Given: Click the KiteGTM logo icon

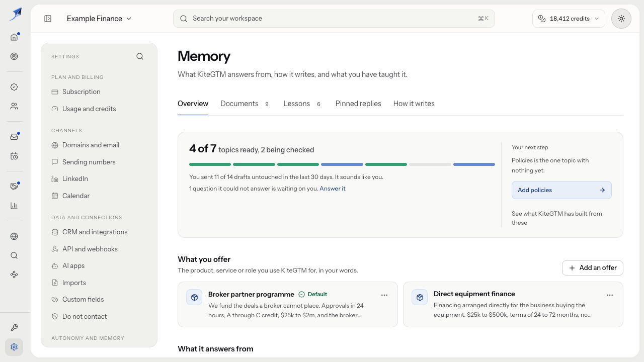Looking at the screenshot, I should coord(15,14).
